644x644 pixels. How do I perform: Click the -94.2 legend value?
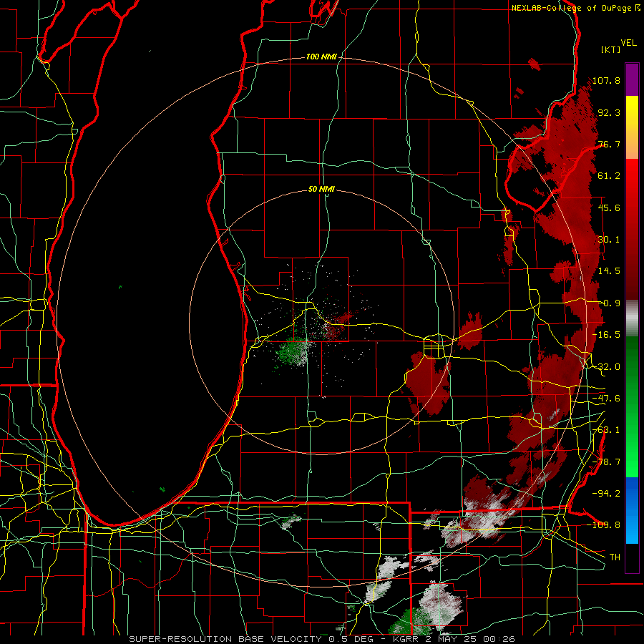tap(606, 493)
